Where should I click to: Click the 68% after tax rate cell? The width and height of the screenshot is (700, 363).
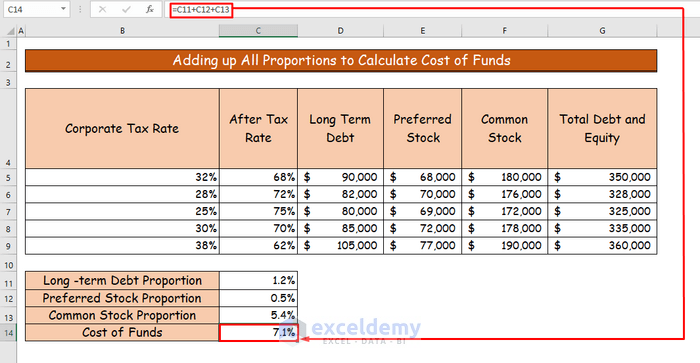coord(258,177)
